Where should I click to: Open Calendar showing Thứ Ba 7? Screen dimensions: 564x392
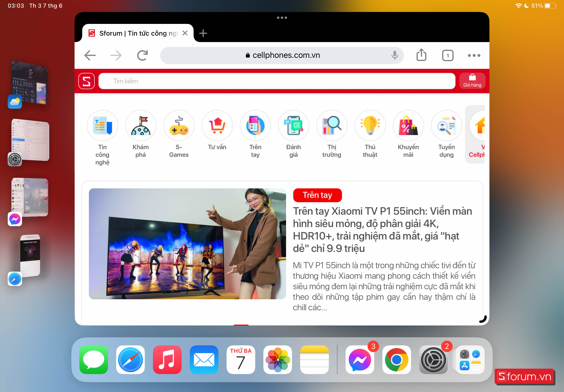[x=241, y=360]
